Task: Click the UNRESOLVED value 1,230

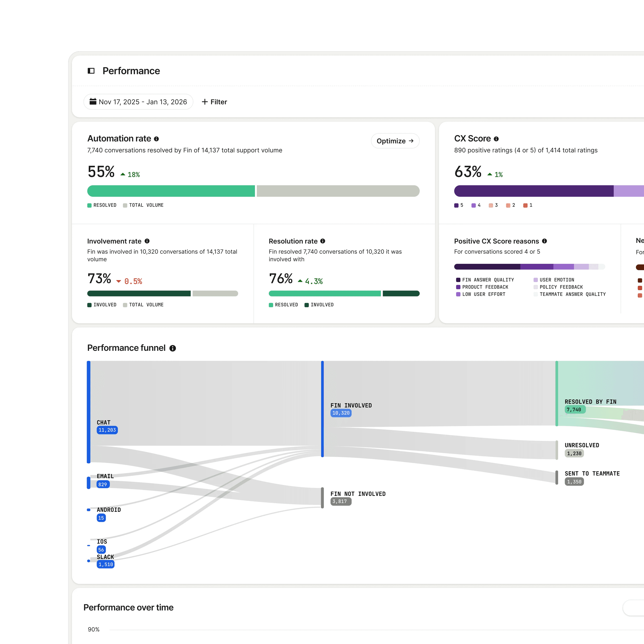Action: [574, 454]
